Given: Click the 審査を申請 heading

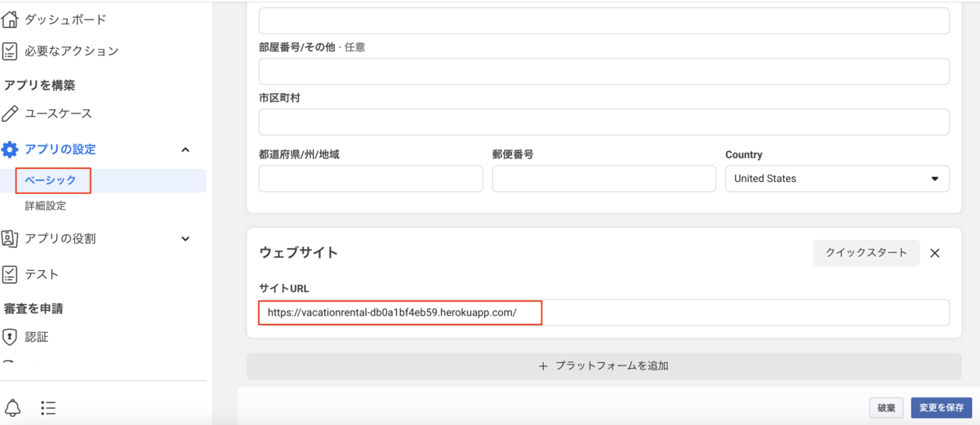Looking at the screenshot, I should click(33, 308).
